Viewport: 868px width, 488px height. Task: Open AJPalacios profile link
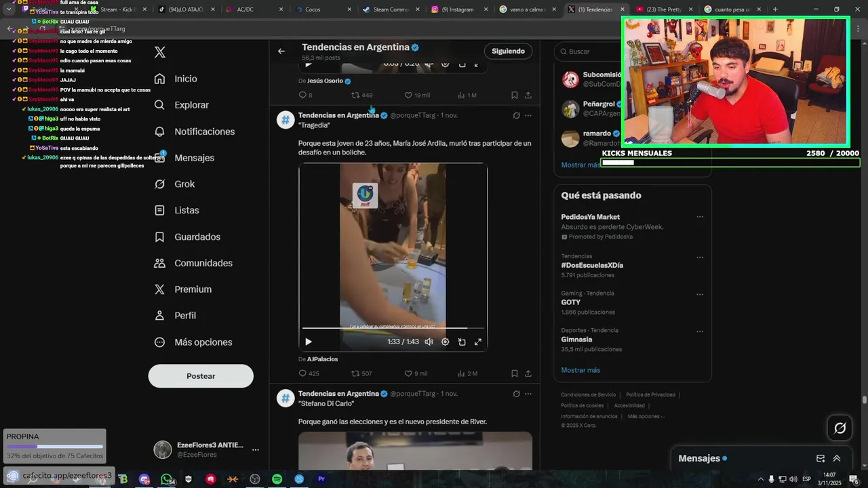click(x=322, y=359)
